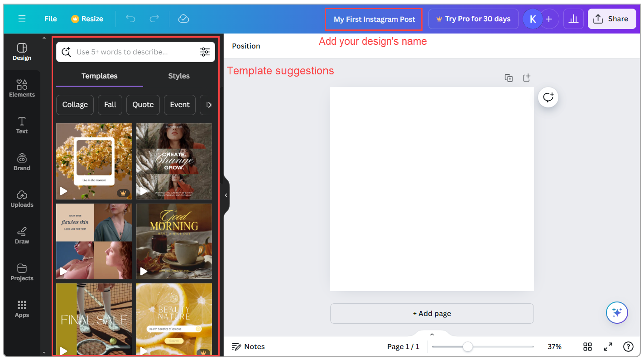Filter templates by the Quote chip
The height and width of the screenshot is (360, 644).
[143, 105]
